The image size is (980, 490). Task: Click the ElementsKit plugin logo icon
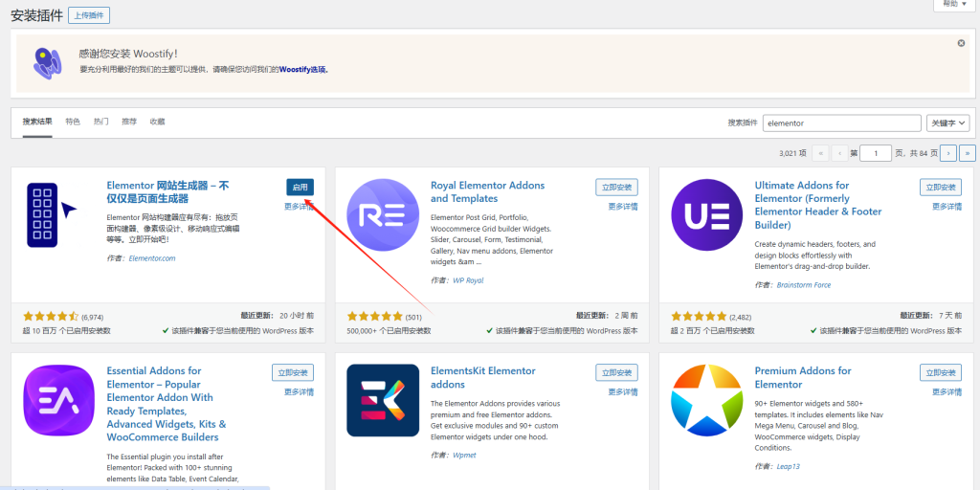pyautogui.click(x=383, y=400)
